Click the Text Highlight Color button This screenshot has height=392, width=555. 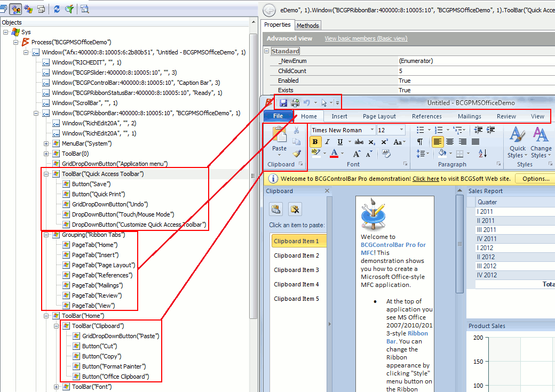[x=315, y=153]
